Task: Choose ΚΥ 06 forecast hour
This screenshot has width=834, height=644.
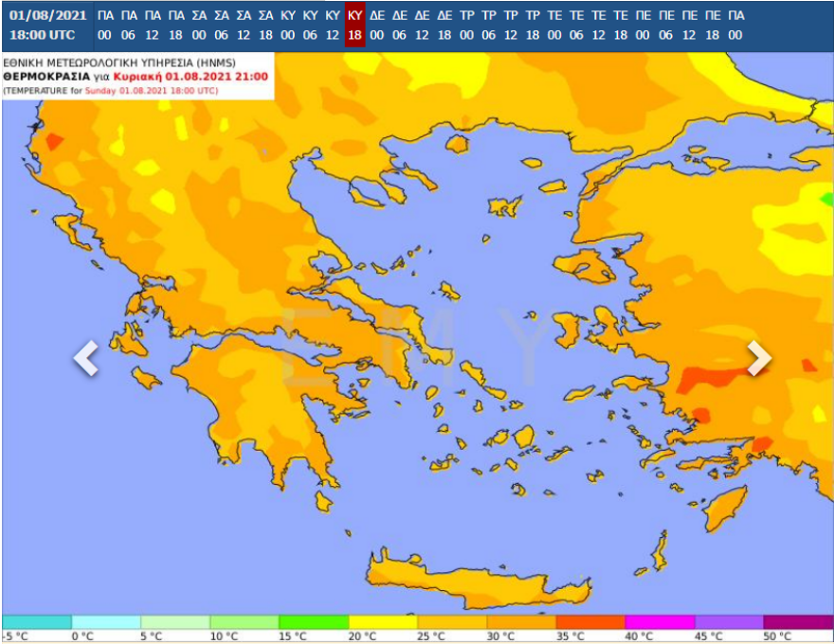Action: point(310,26)
